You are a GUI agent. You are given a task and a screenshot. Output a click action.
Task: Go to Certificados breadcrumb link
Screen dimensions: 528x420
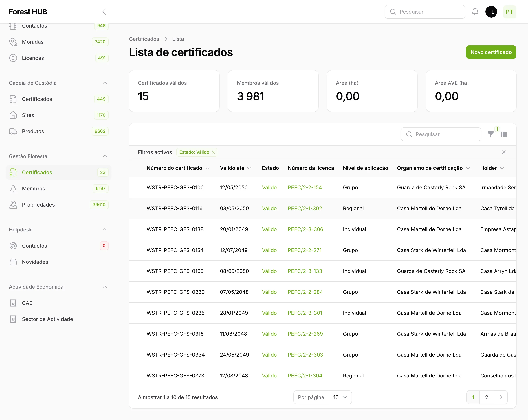(144, 39)
